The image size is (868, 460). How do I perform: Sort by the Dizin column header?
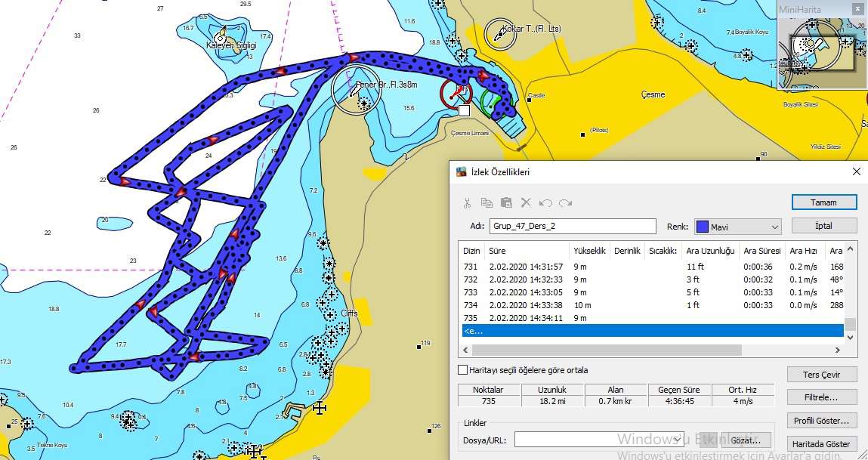pyautogui.click(x=471, y=251)
